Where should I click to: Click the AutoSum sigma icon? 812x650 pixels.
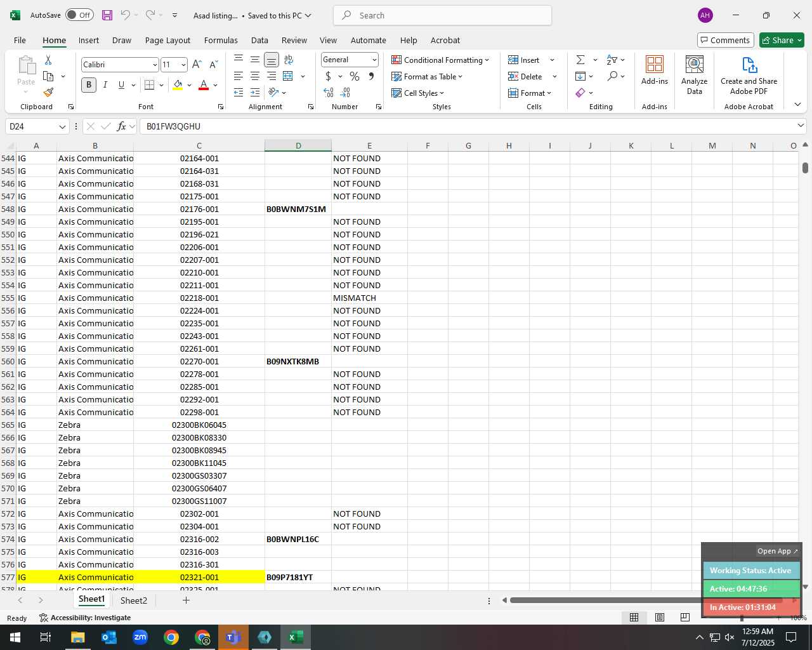pyautogui.click(x=580, y=60)
